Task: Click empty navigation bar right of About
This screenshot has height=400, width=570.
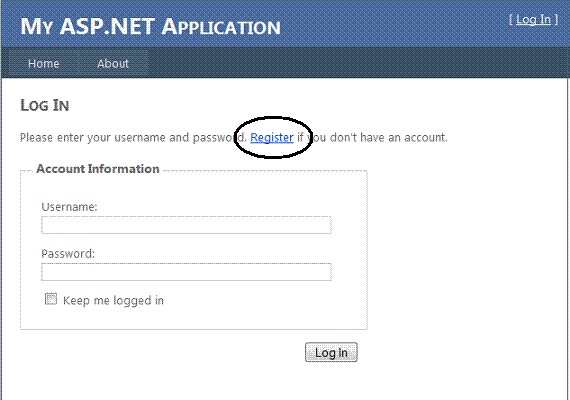Action: tap(356, 63)
